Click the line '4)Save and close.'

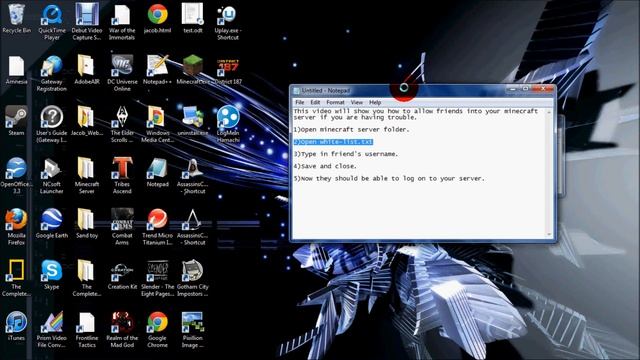[x=325, y=166]
